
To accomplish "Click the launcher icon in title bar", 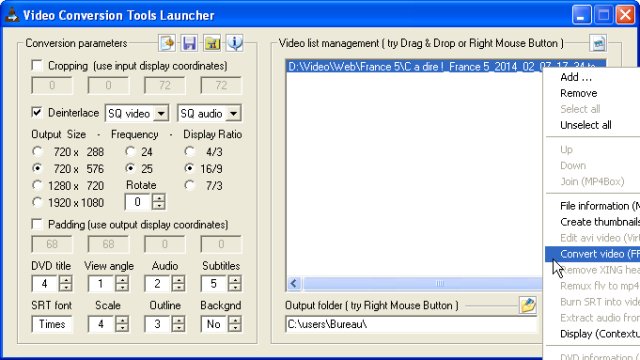I will coord(12,15).
